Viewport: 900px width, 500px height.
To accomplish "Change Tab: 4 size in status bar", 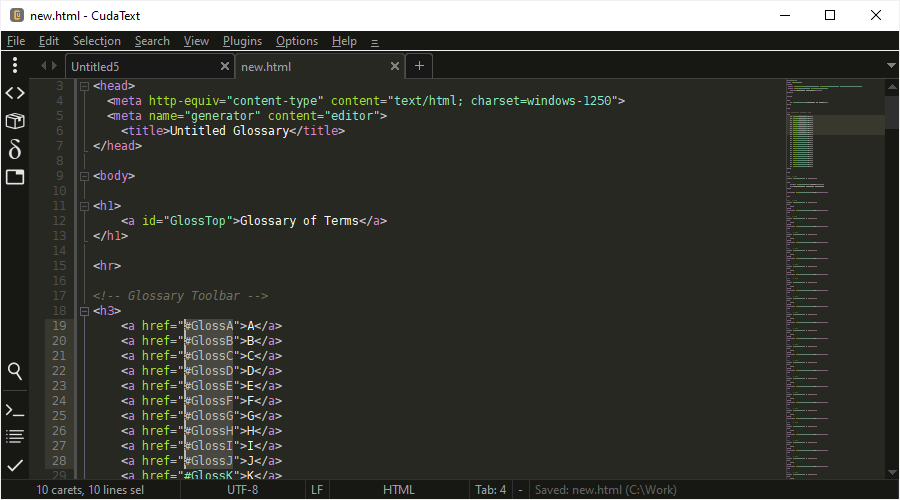I will pyautogui.click(x=491, y=490).
